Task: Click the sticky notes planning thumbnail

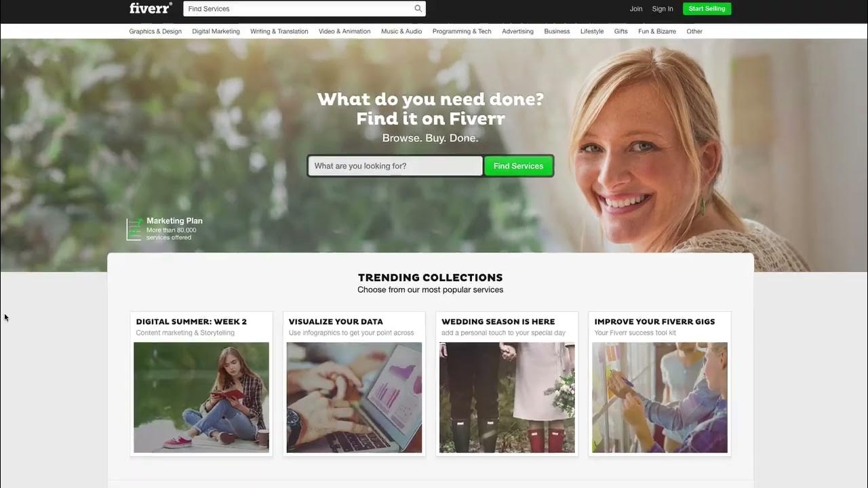Action: pyautogui.click(x=660, y=397)
